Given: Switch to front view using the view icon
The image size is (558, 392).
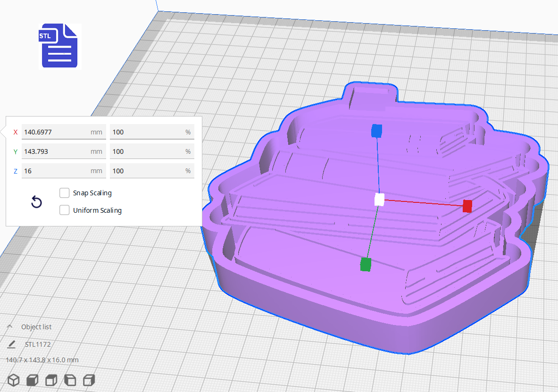Looking at the screenshot, I should point(32,380).
